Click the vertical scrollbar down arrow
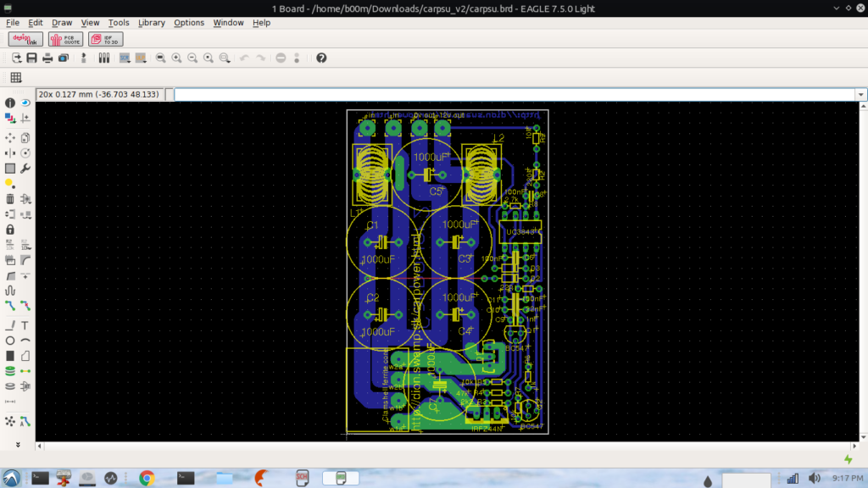 863,437
